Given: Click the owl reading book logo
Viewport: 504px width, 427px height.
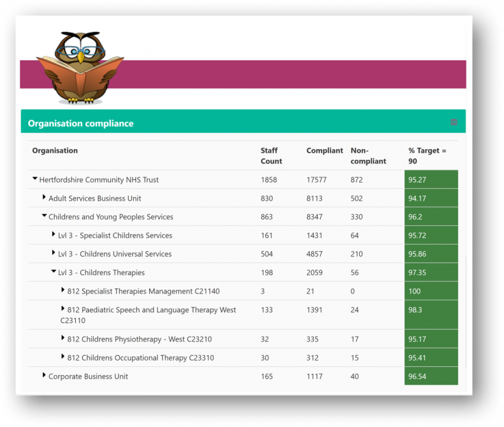Looking at the screenshot, I should (80, 68).
